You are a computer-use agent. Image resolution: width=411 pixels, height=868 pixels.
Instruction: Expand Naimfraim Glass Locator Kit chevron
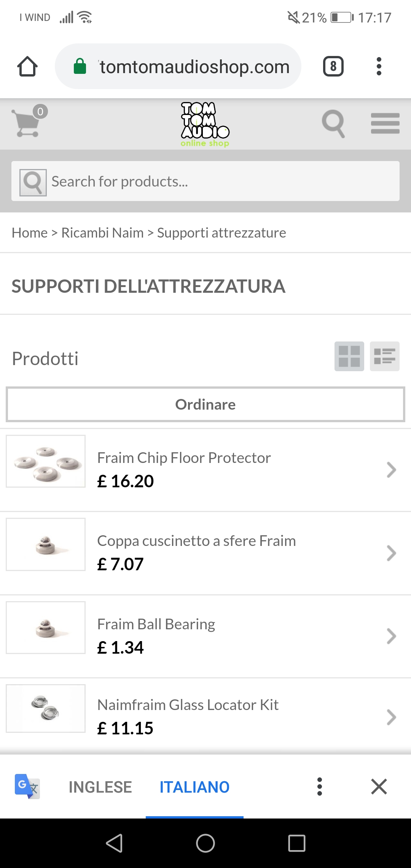[x=391, y=717]
